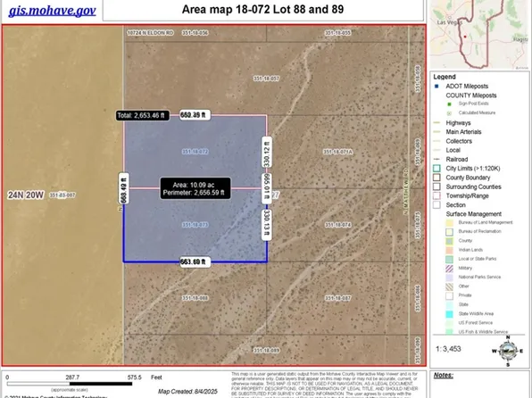Click the Military hatched swatch

click(x=449, y=269)
